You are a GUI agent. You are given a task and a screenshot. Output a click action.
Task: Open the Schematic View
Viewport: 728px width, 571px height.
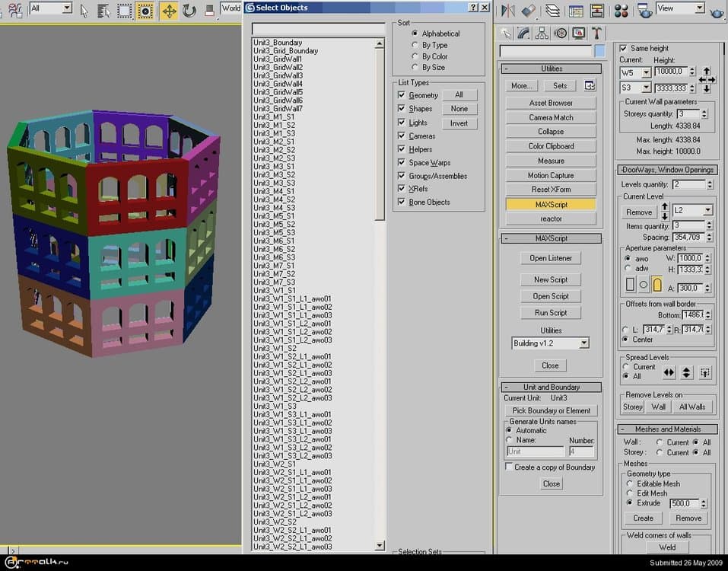click(x=598, y=8)
